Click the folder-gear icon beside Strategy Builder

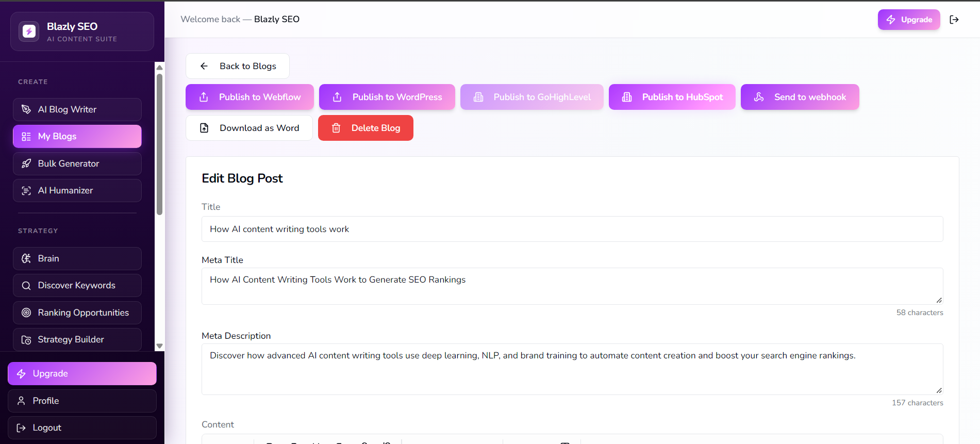26,340
